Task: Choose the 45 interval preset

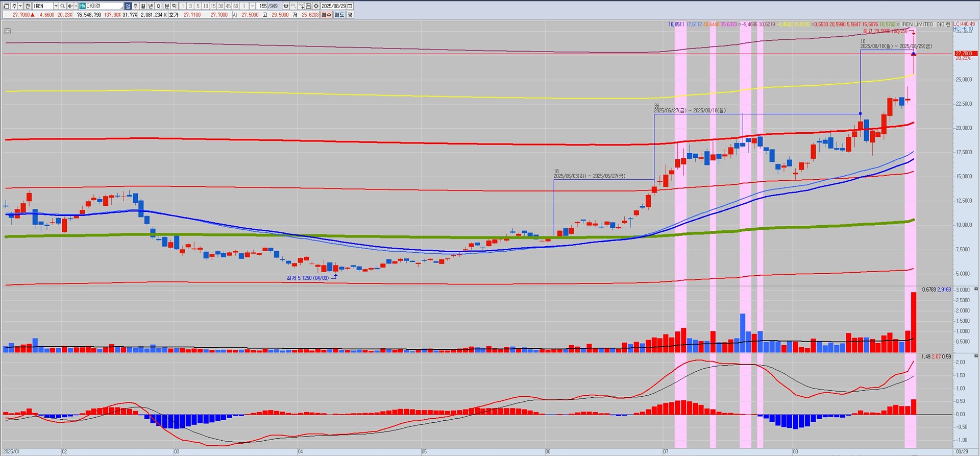Action: point(228,6)
